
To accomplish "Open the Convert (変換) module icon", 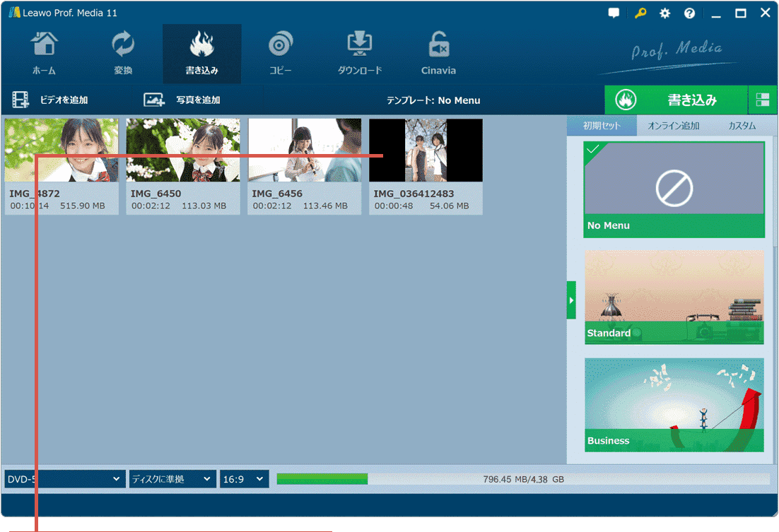I will pos(123,47).
